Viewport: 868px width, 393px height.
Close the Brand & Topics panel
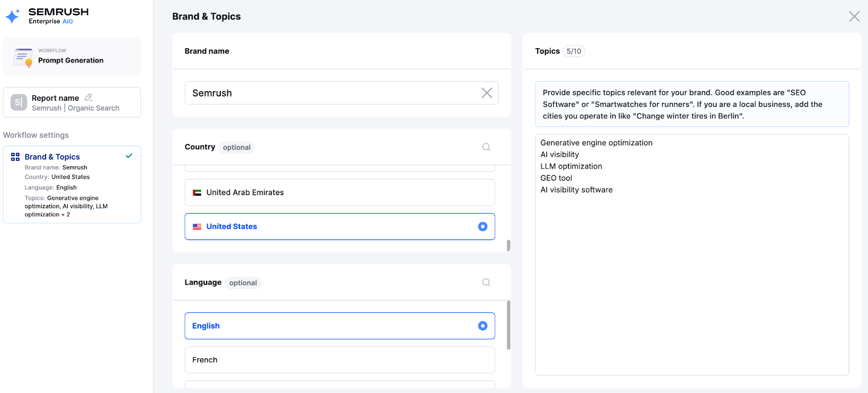(x=854, y=17)
